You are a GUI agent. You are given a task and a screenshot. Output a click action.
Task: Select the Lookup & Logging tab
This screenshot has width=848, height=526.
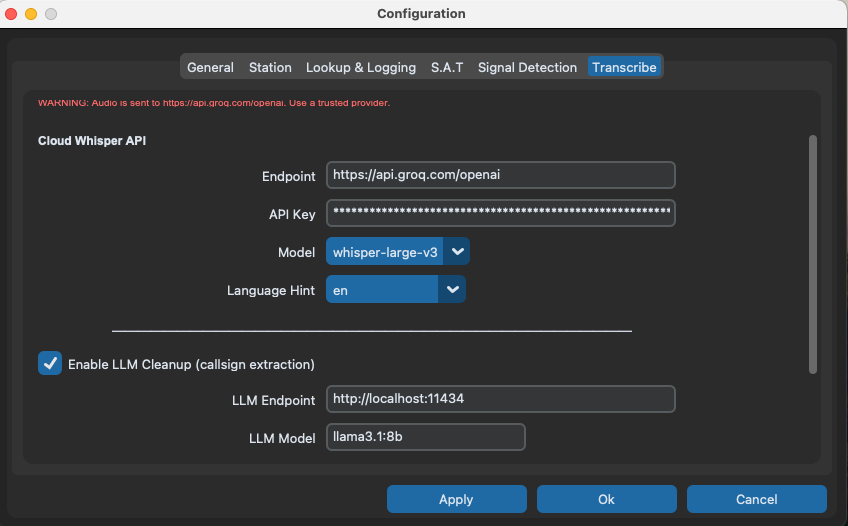click(361, 67)
